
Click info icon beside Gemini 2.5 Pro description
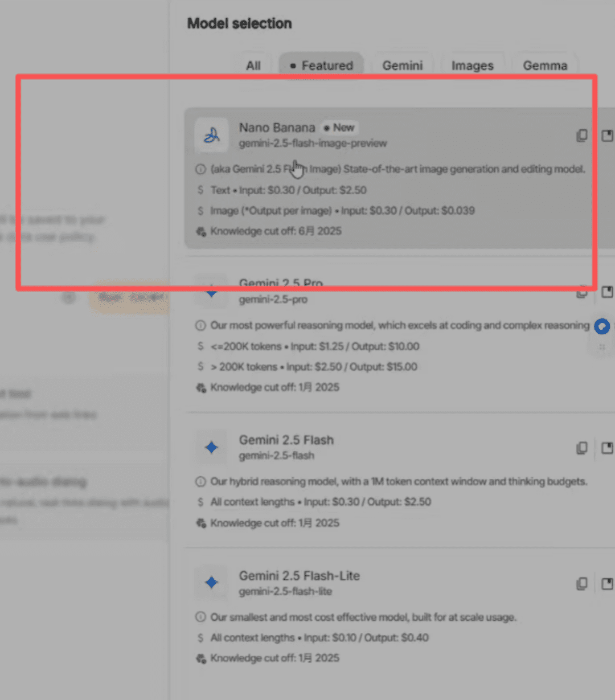pyautogui.click(x=200, y=326)
